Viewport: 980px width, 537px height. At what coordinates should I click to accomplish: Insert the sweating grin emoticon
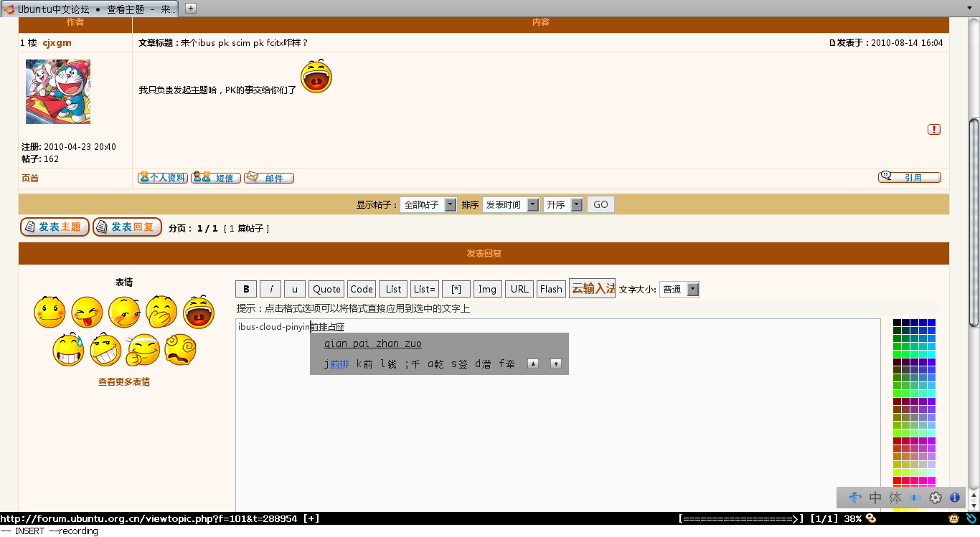pos(68,349)
